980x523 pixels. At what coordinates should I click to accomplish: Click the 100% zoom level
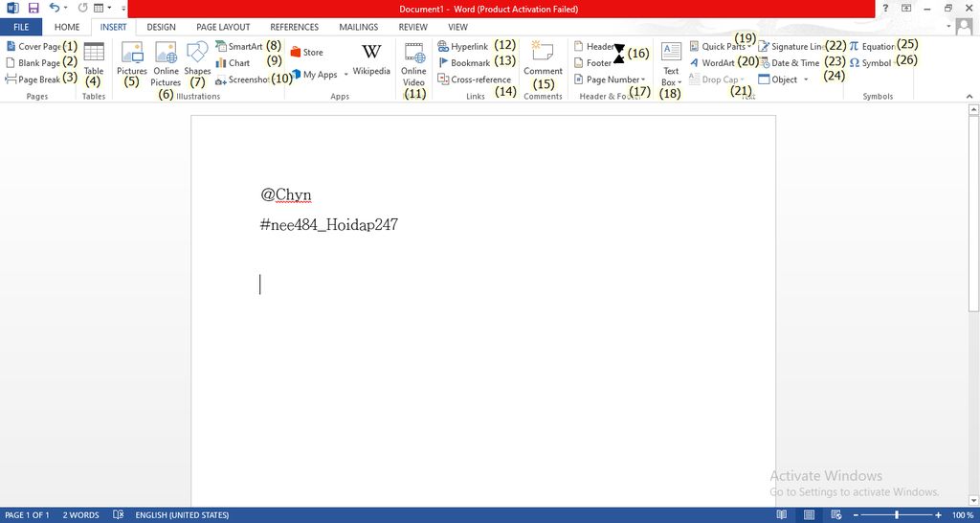click(x=963, y=515)
